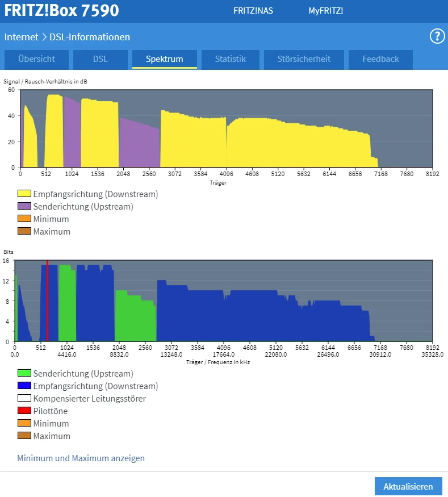Viewport: 448px width, 497px height.
Task: Click the '26496.0' frequency value
Action: click(328, 354)
